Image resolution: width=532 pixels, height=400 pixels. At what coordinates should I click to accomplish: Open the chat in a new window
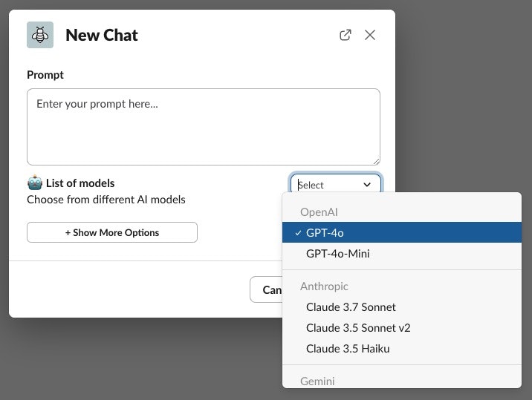pos(346,35)
